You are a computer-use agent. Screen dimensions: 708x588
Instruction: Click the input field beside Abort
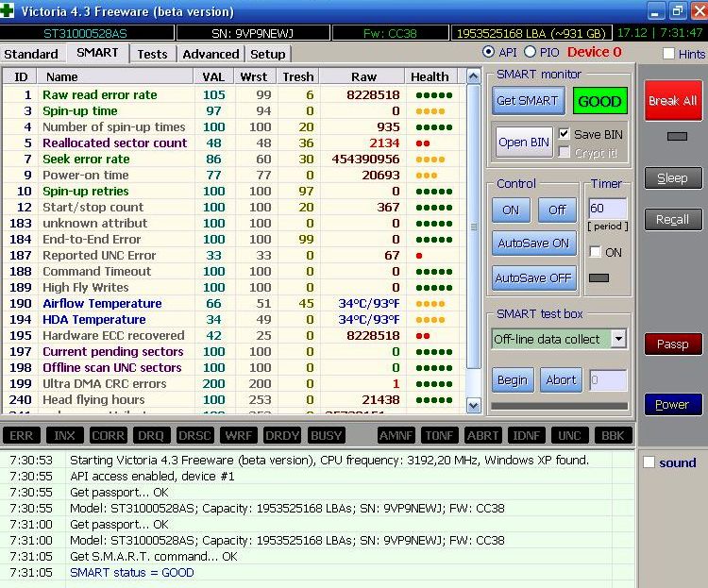coord(608,379)
